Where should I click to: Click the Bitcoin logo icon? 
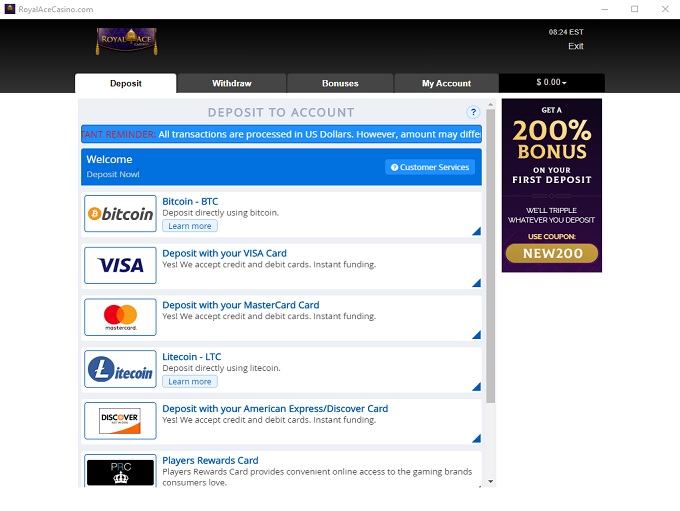click(x=120, y=214)
